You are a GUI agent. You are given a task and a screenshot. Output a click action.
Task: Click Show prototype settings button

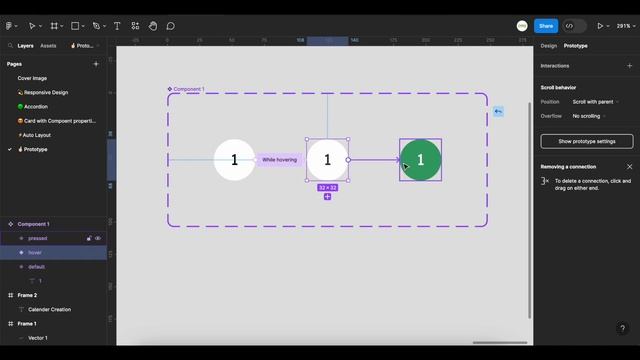click(587, 141)
